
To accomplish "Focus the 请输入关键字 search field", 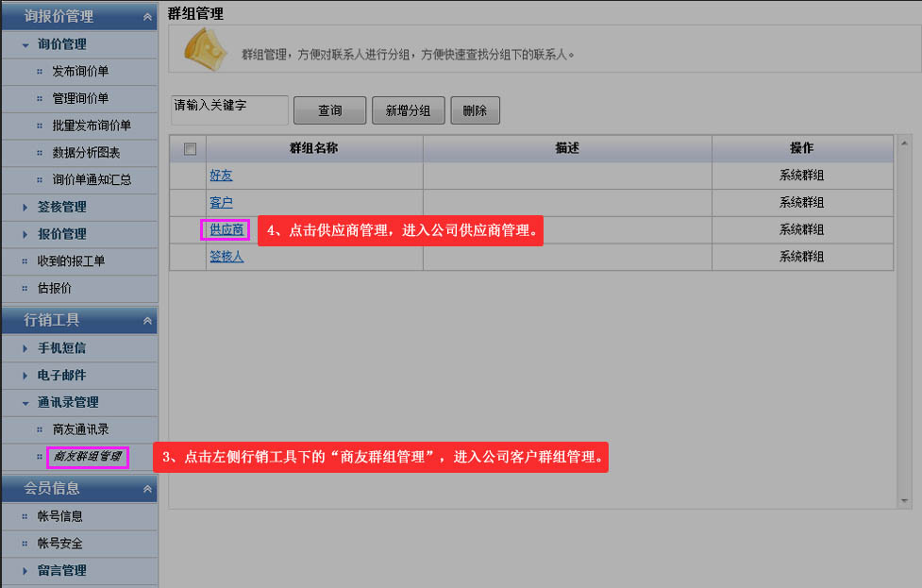I will (229, 109).
